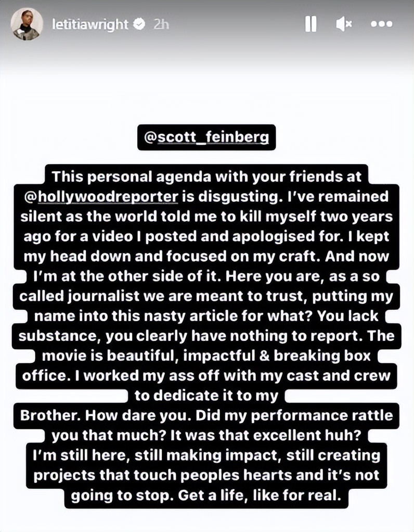This screenshot has width=414, height=532.
Task: Click the line starting "I'm still here"
Action: pos(206,455)
